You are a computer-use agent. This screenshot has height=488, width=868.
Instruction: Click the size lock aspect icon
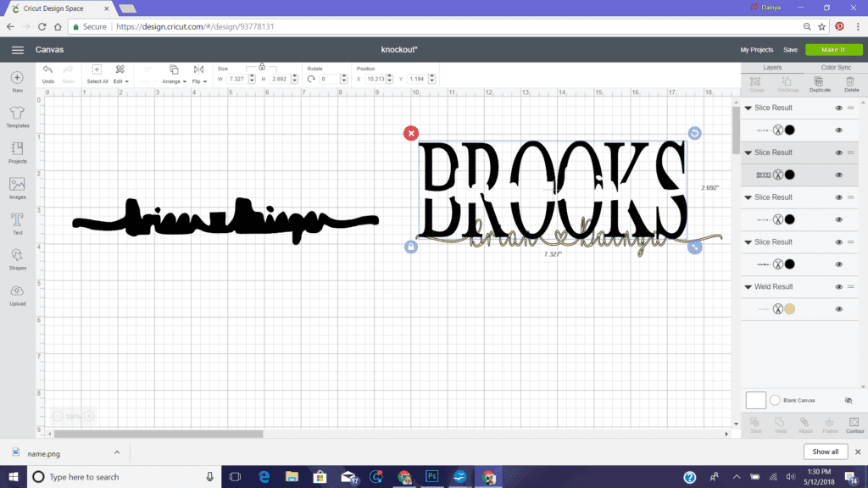(262, 67)
